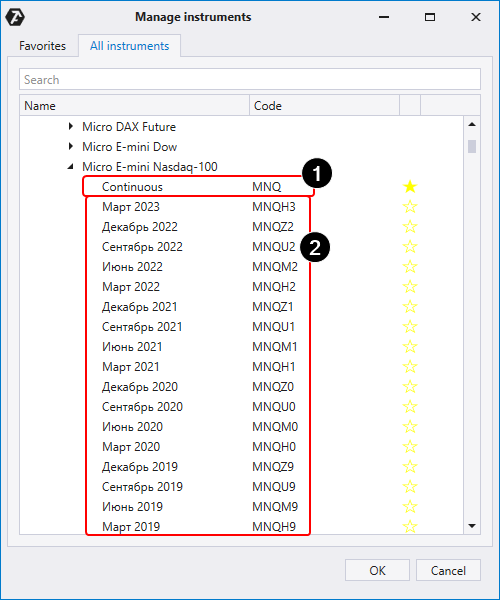500x600 pixels.
Task: Star the MNQH9 Март 2019 row
Action: click(x=410, y=527)
